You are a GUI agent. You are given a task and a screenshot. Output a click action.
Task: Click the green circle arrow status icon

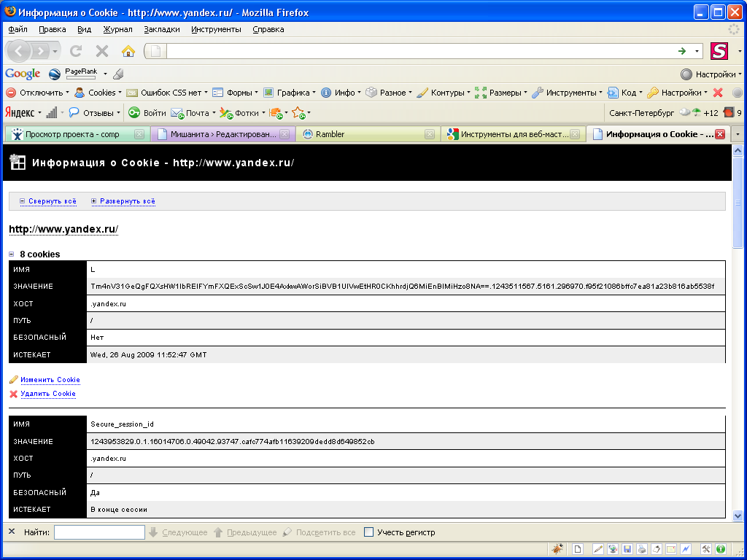pos(720,549)
